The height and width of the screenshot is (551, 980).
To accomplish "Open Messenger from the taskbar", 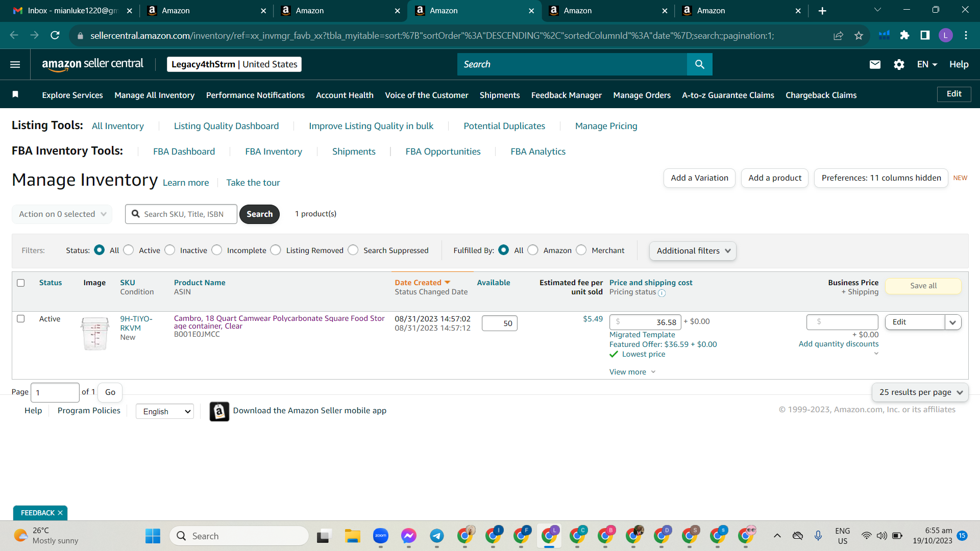I will point(409,536).
